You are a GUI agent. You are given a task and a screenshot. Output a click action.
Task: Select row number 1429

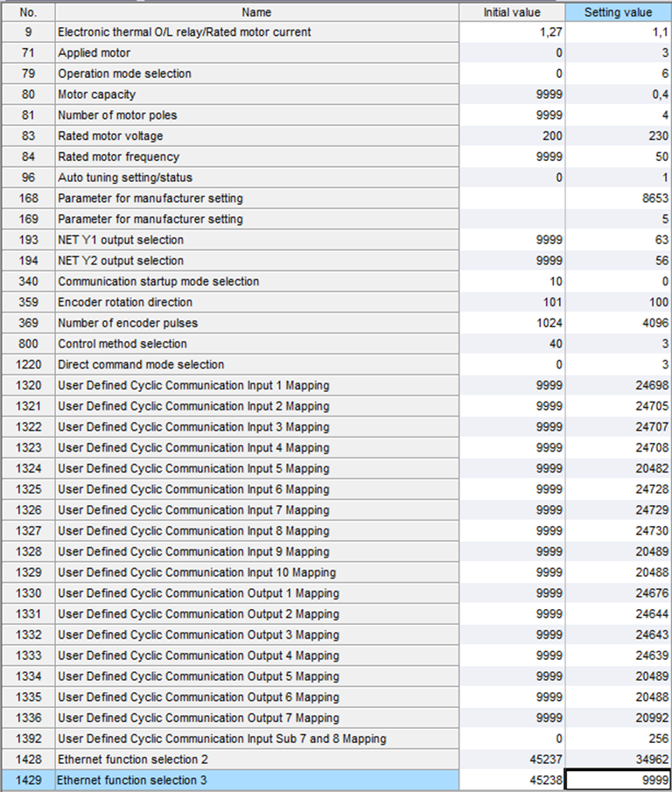pyautogui.click(x=28, y=781)
